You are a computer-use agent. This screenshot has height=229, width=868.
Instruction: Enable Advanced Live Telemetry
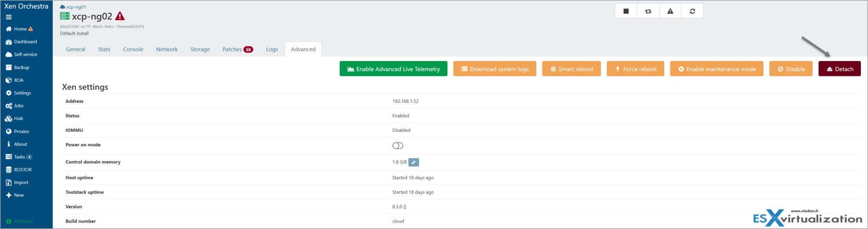[393, 69]
